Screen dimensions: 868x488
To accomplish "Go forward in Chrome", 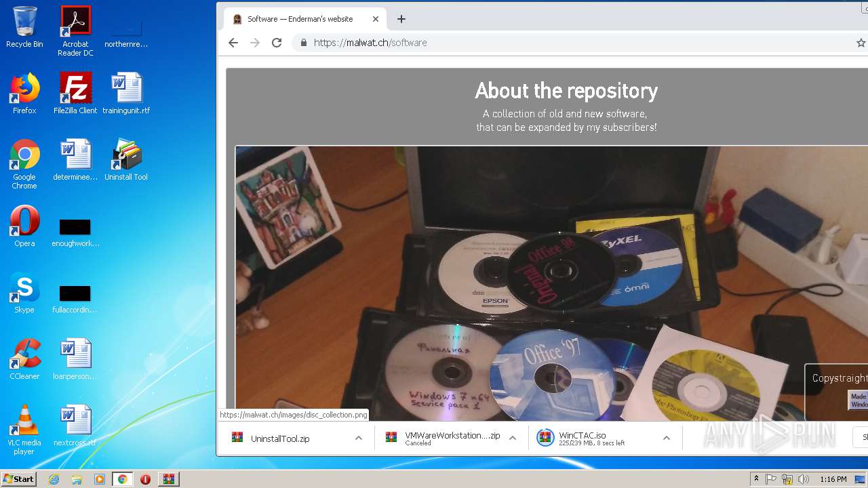I will click(x=255, y=43).
